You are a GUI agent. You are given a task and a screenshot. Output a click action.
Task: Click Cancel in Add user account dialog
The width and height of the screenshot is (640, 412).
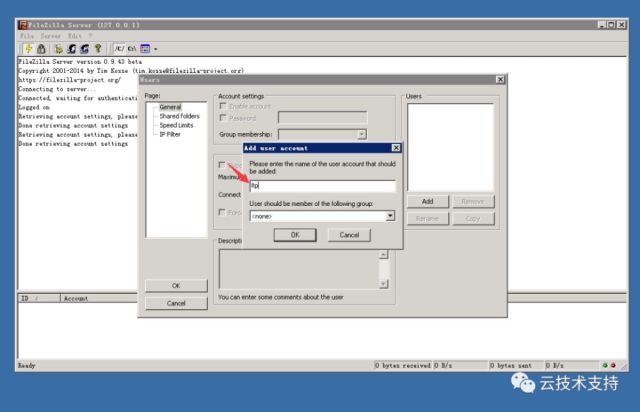[x=349, y=235]
